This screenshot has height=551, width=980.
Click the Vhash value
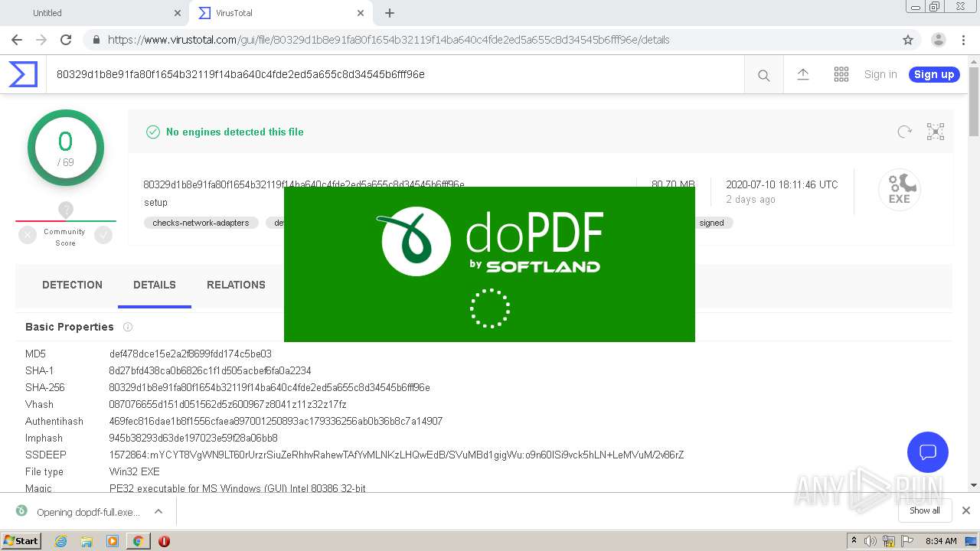coord(227,404)
